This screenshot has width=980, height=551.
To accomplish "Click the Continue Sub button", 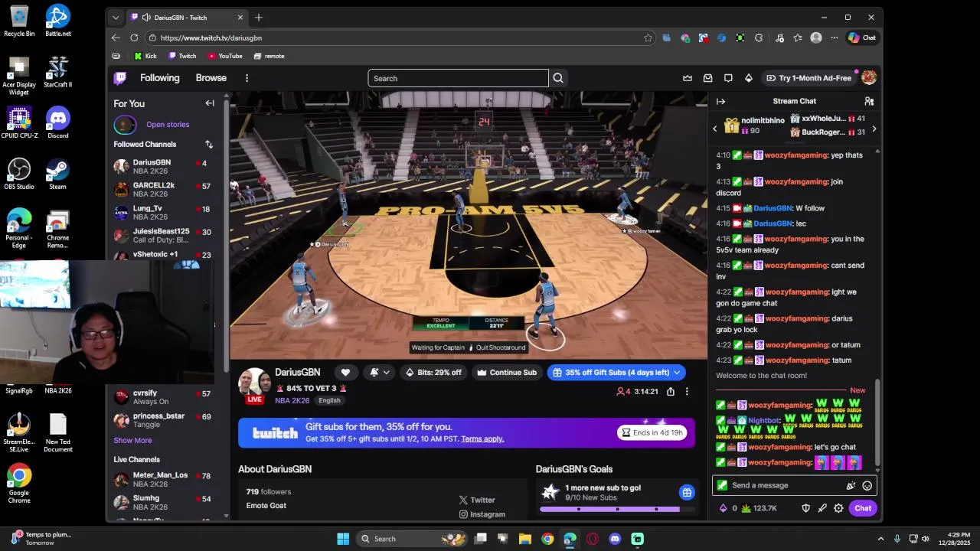I will pyautogui.click(x=507, y=373).
